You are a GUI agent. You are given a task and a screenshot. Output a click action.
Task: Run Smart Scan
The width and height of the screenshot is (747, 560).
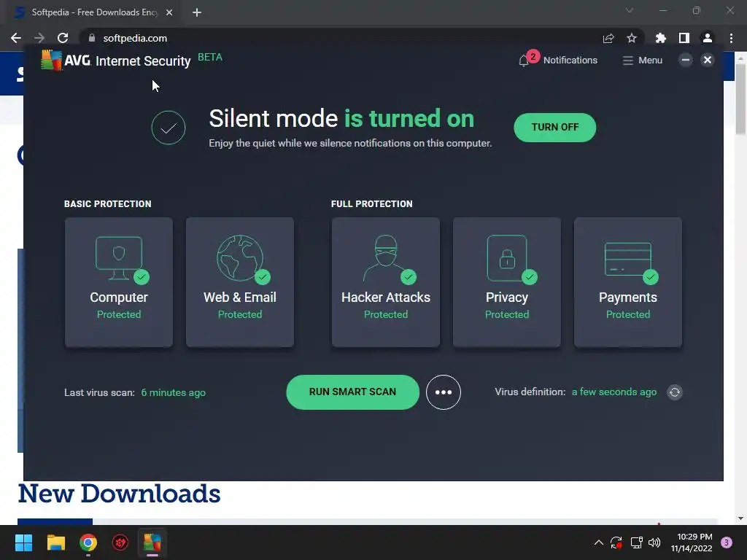point(352,392)
